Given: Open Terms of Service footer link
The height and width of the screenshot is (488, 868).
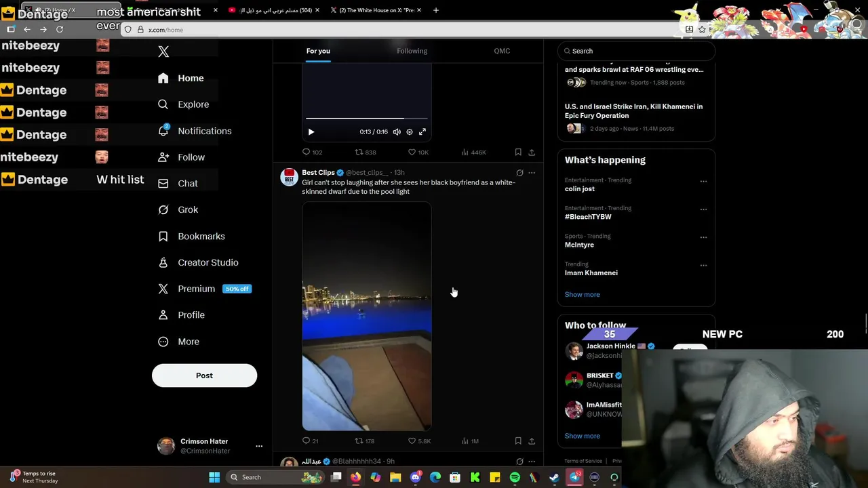Looking at the screenshot, I should (x=583, y=461).
